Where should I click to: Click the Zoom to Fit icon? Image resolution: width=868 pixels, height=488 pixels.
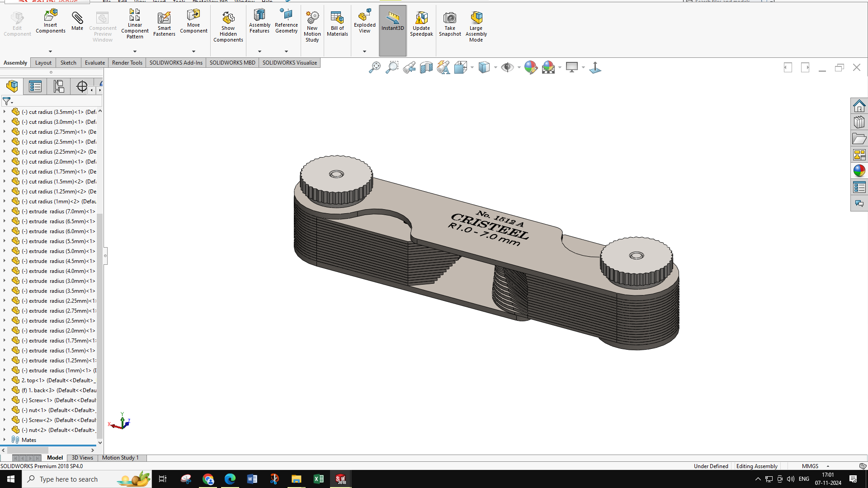[375, 68]
